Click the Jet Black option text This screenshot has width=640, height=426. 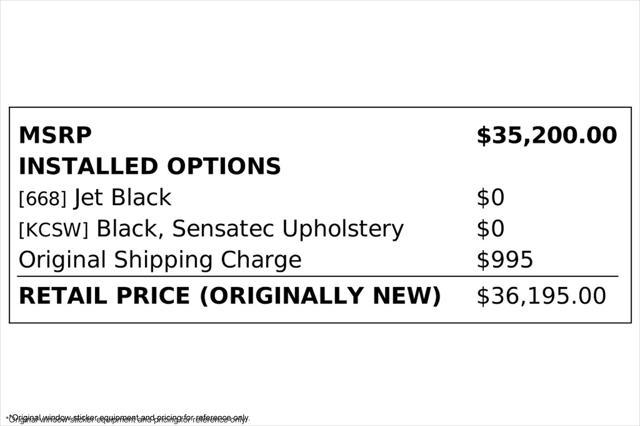click(x=122, y=198)
